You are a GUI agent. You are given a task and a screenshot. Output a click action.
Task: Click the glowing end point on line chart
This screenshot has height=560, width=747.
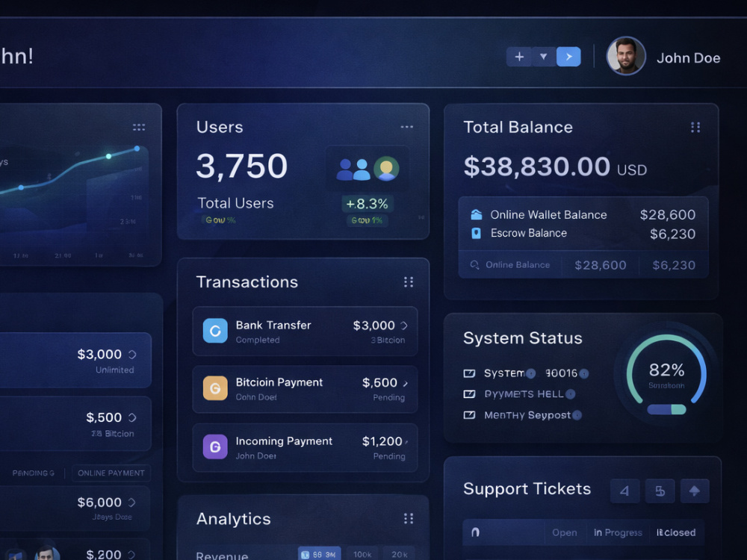click(137, 149)
